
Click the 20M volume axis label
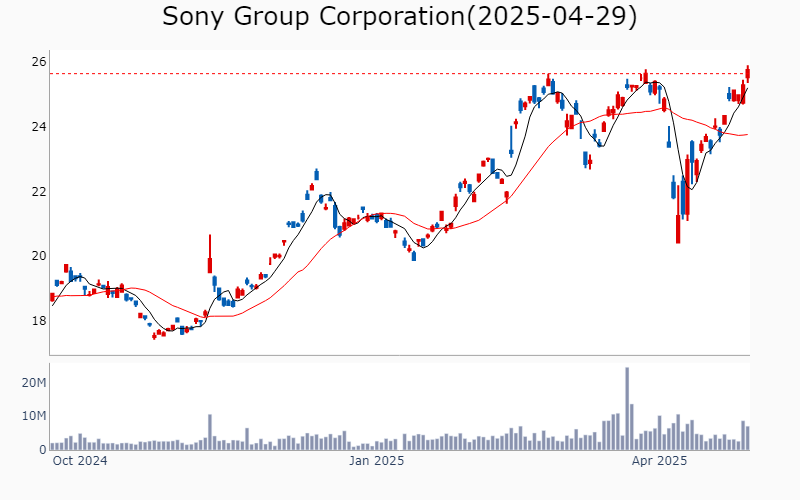click(x=34, y=383)
